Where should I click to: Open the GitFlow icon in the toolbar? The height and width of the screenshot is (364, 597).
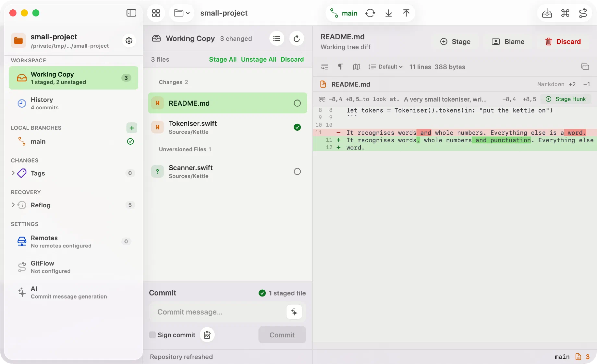click(583, 13)
